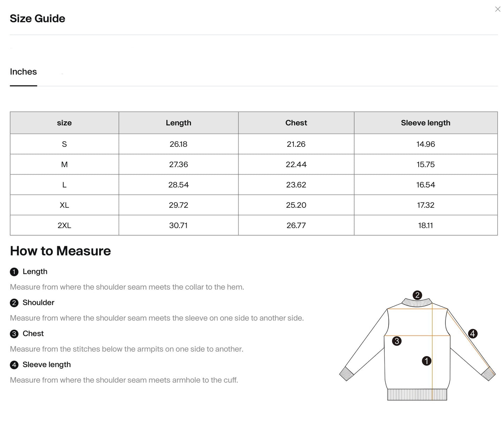Close the Size Guide dialog
Image resolution: width=504 pixels, height=435 pixels.
(x=498, y=9)
